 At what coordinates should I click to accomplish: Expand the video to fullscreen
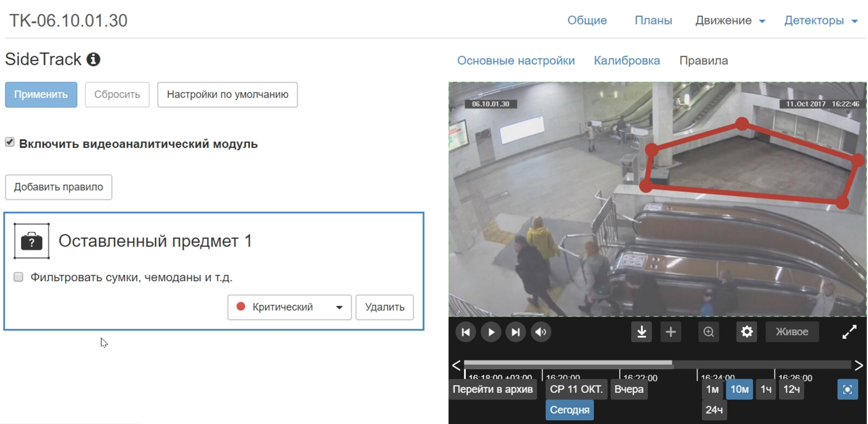849,332
